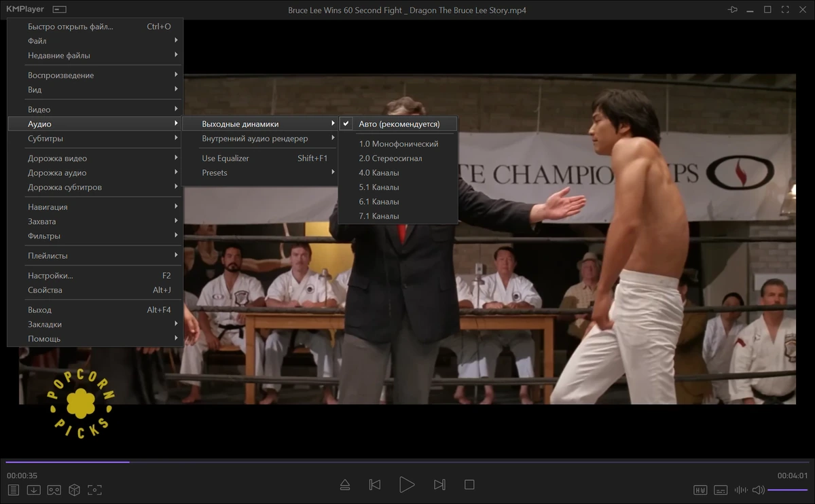The height and width of the screenshot is (504, 815).
Task: Adjust the purple volume slider
Action: pos(788,490)
